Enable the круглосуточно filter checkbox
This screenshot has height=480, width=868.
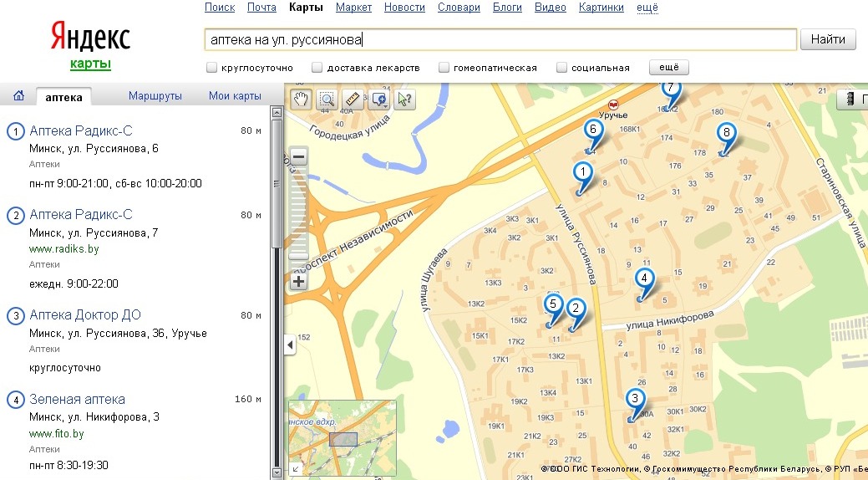pos(211,68)
